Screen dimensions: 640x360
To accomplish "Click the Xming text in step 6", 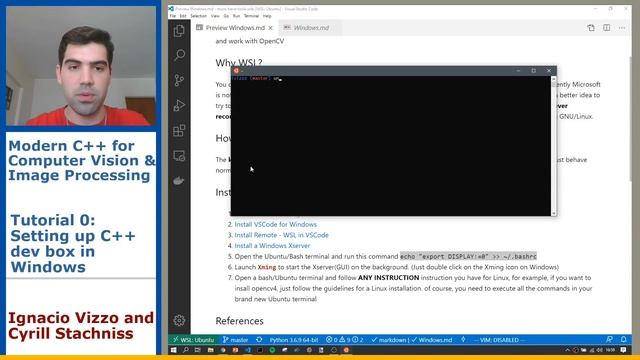I will coord(267,267).
